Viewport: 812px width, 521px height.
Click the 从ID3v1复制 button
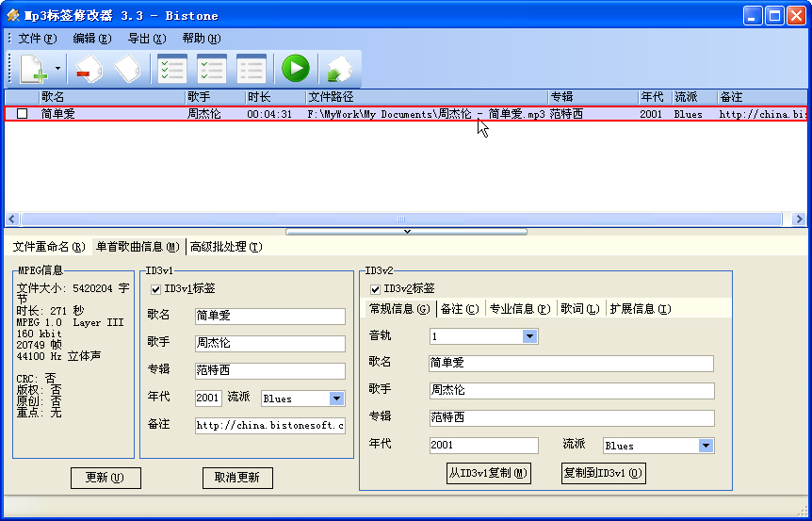[x=488, y=473]
